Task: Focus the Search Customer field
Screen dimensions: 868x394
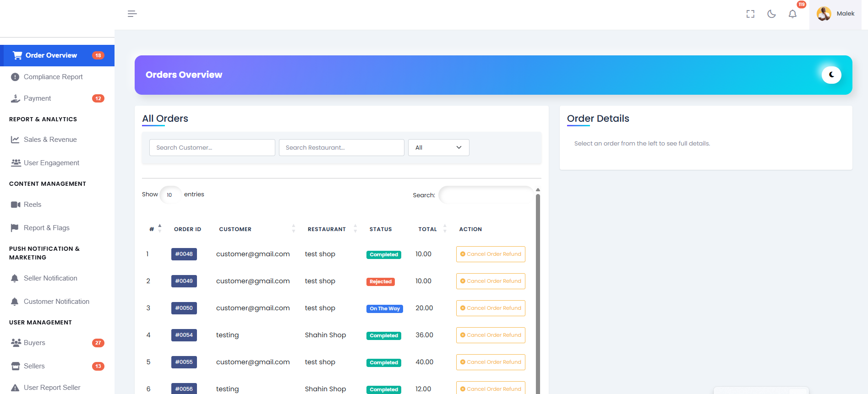Action: tap(212, 147)
